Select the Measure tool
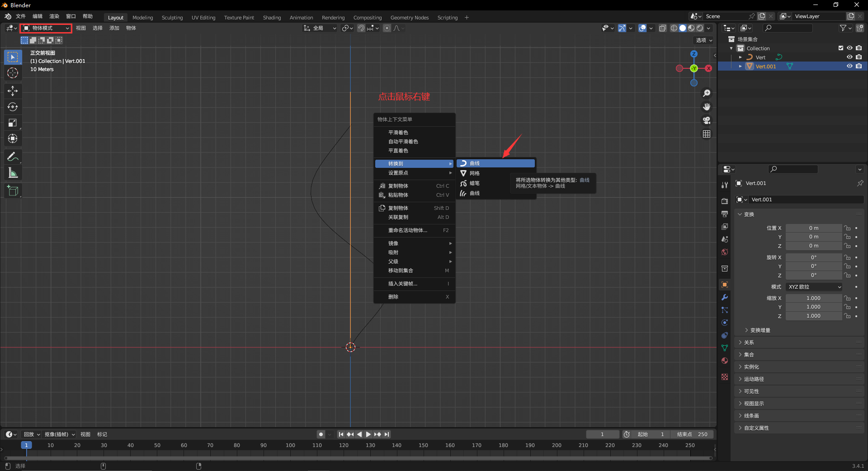This screenshot has width=868, height=471. pyautogui.click(x=13, y=173)
